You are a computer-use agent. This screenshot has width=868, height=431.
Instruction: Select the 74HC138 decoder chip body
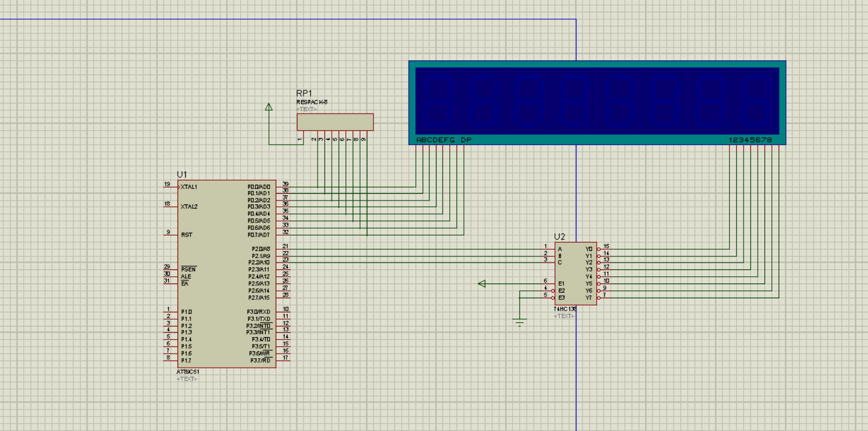coord(575,273)
